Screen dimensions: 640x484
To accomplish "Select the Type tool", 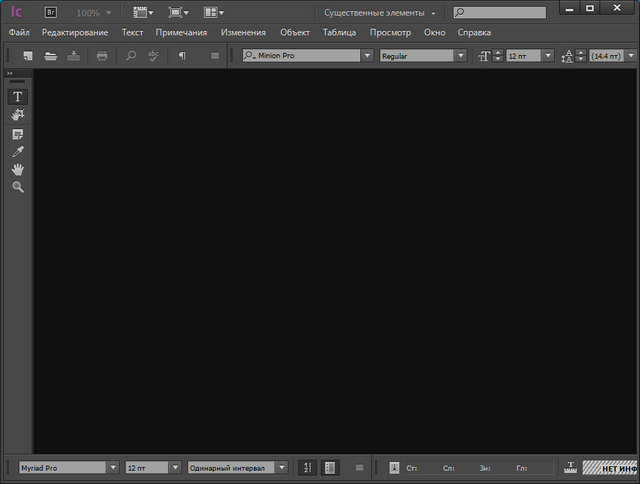I will [x=17, y=97].
